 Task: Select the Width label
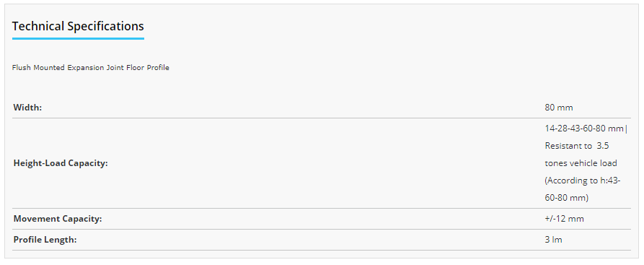pos(27,108)
